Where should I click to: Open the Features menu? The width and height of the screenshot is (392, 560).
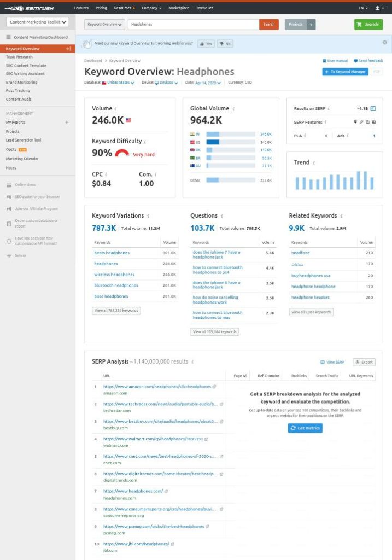(81, 8)
